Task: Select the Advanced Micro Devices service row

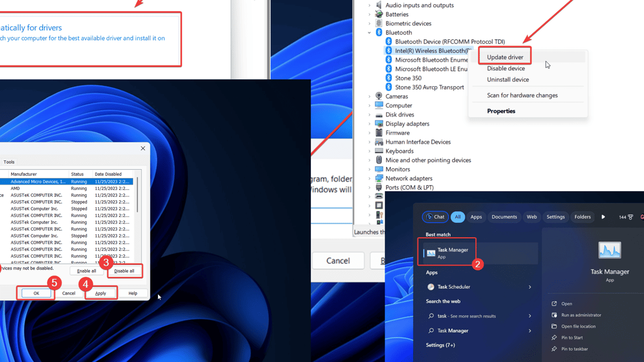Action: pyautogui.click(x=66, y=182)
